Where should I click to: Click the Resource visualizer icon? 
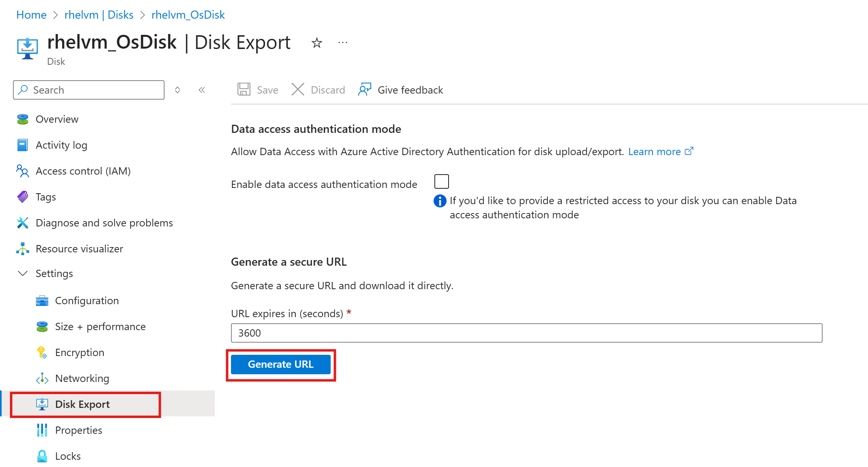coord(23,249)
